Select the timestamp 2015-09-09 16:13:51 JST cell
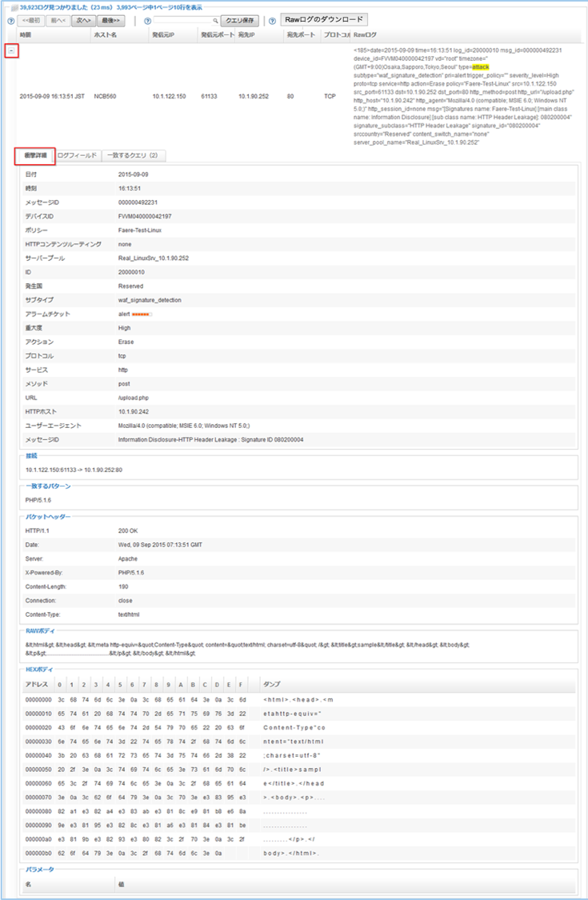This screenshot has width=588, height=900. 52,97
